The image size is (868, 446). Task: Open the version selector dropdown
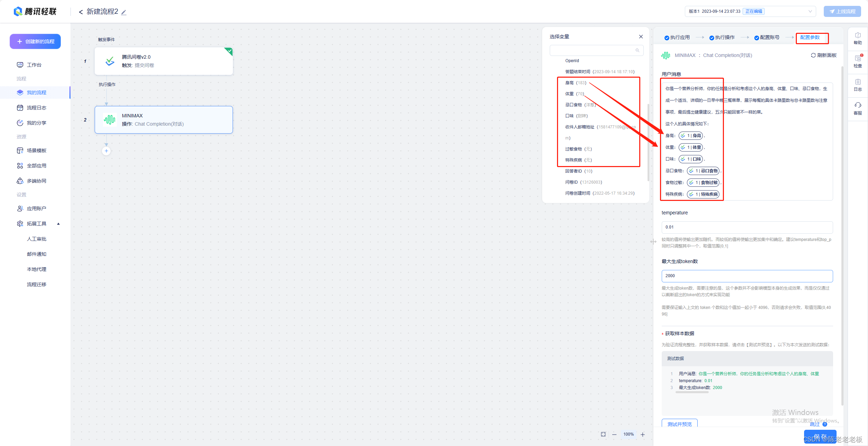pos(750,11)
